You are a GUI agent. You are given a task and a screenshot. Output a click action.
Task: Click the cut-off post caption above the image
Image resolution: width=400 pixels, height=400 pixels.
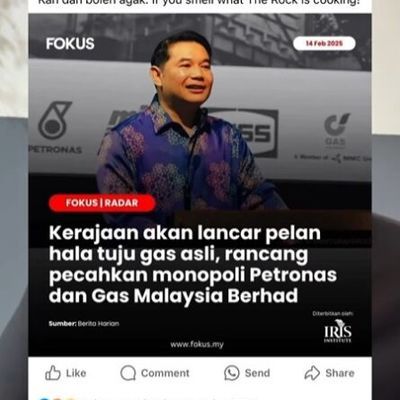199,3
